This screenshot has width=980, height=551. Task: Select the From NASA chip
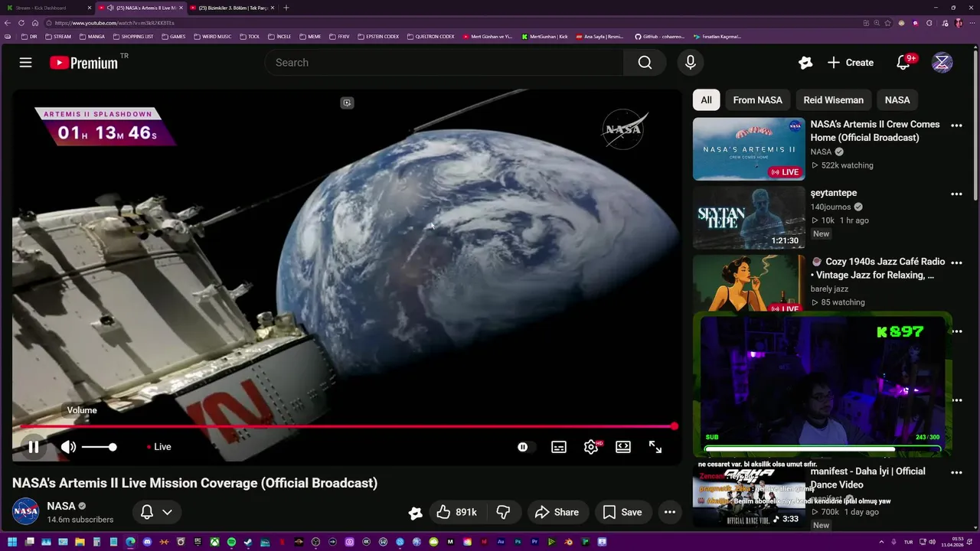click(757, 100)
